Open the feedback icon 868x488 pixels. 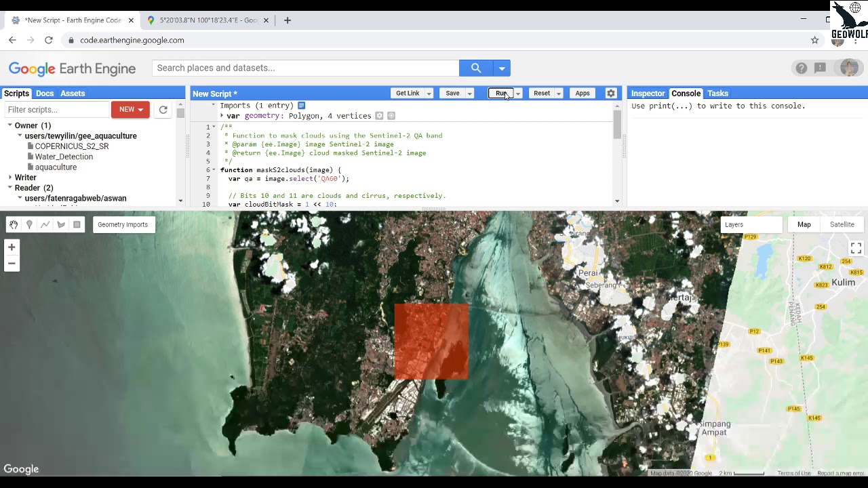[x=821, y=68]
